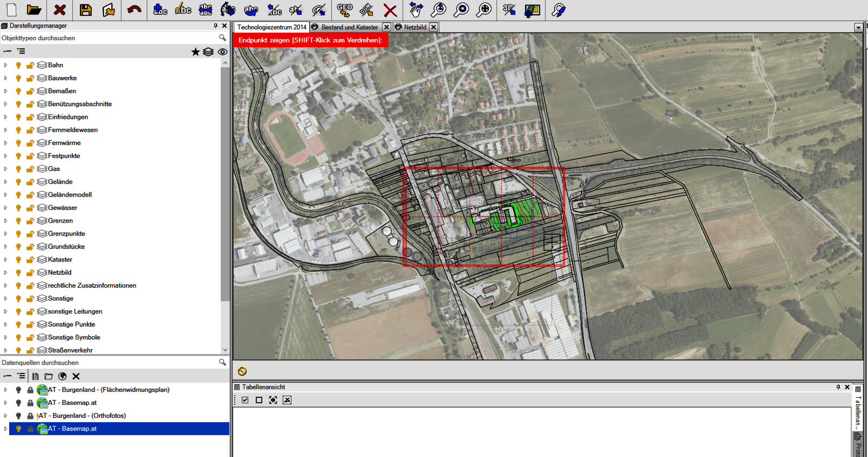Open a file with the folder icon
The height and width of the screenshot is (457, 868).
[x=34, y=10]
